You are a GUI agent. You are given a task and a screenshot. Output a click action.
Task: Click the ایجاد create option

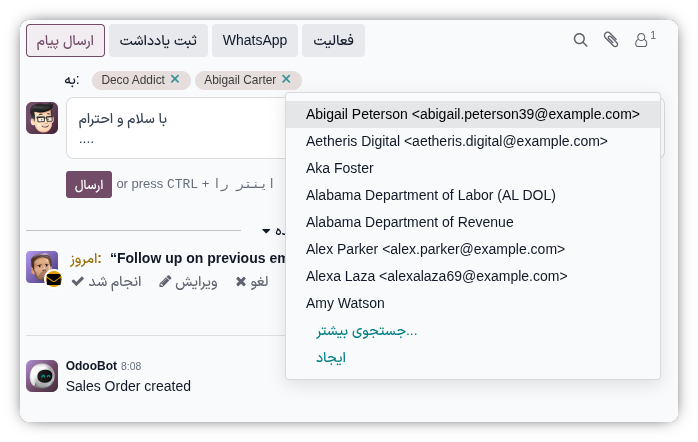coord(331,357)
